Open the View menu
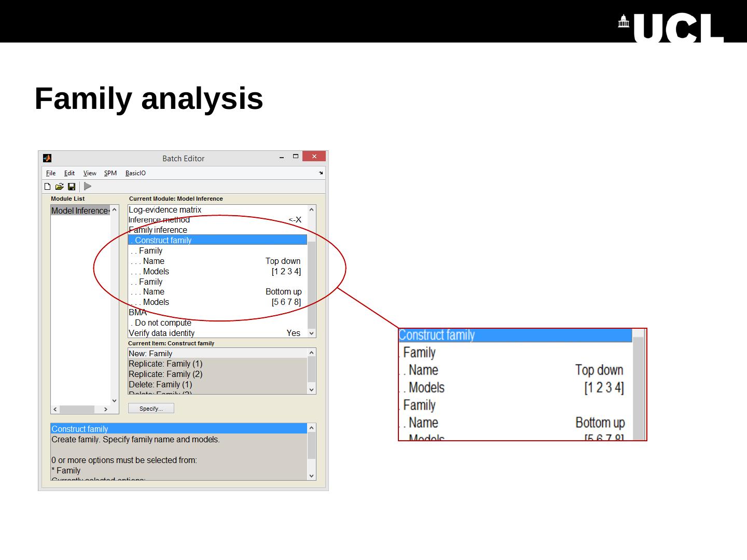 90,173
